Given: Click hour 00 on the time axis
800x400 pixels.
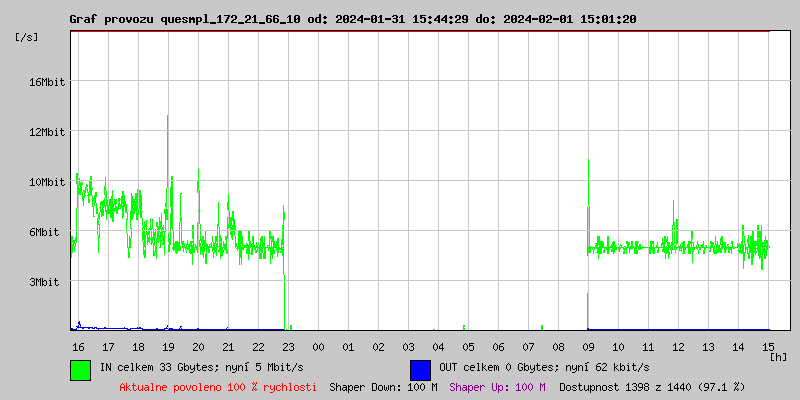Looking at the screenshot, I should coord(318,346).
